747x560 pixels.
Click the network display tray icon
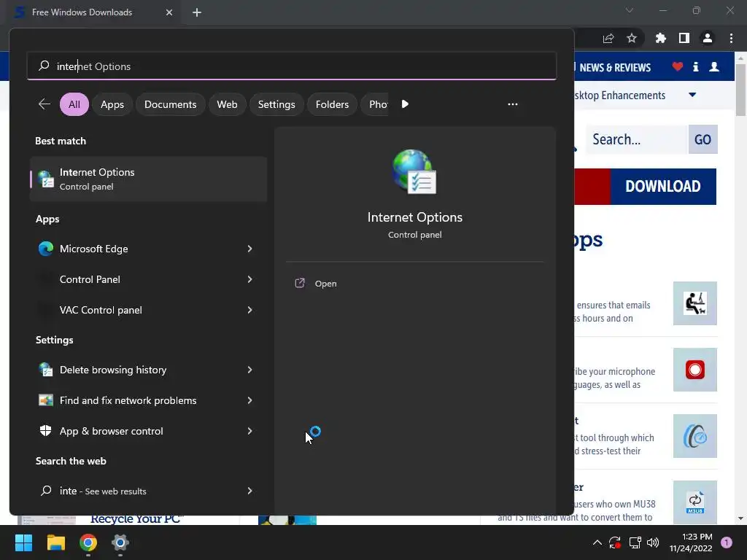[x=635, y=542]
